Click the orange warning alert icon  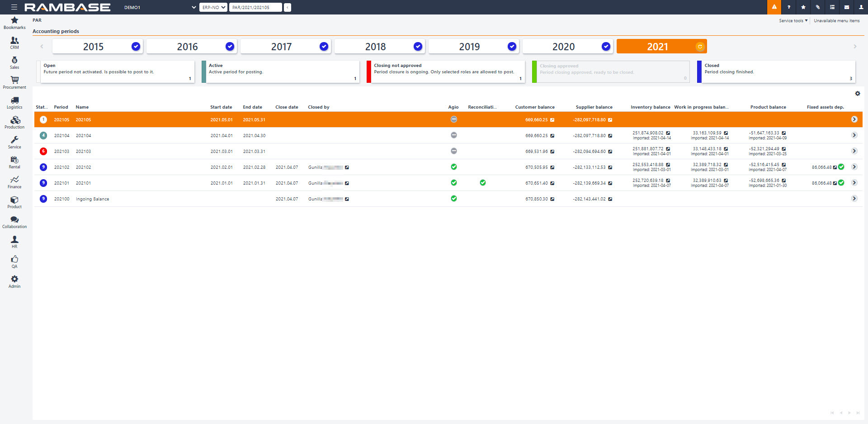tap(774, 7)
